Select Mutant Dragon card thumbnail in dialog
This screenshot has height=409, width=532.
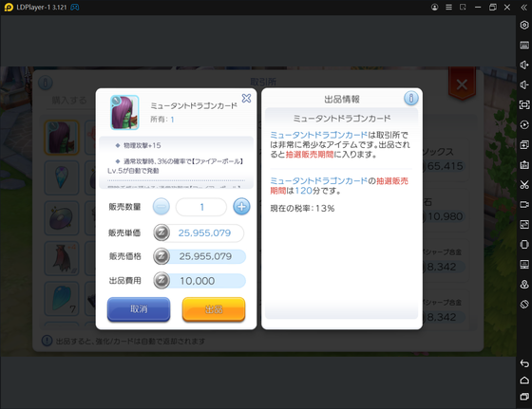(x=124, y=113)
